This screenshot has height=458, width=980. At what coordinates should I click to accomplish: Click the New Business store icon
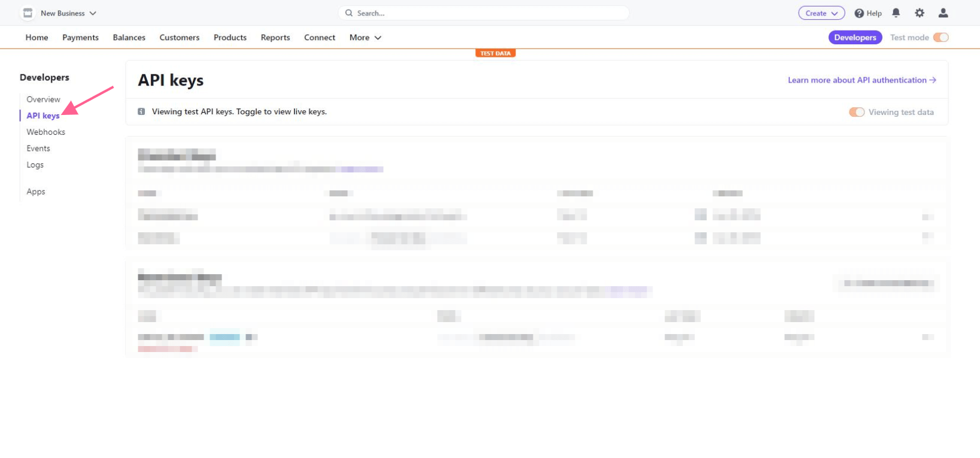click(x=28, y=13)
